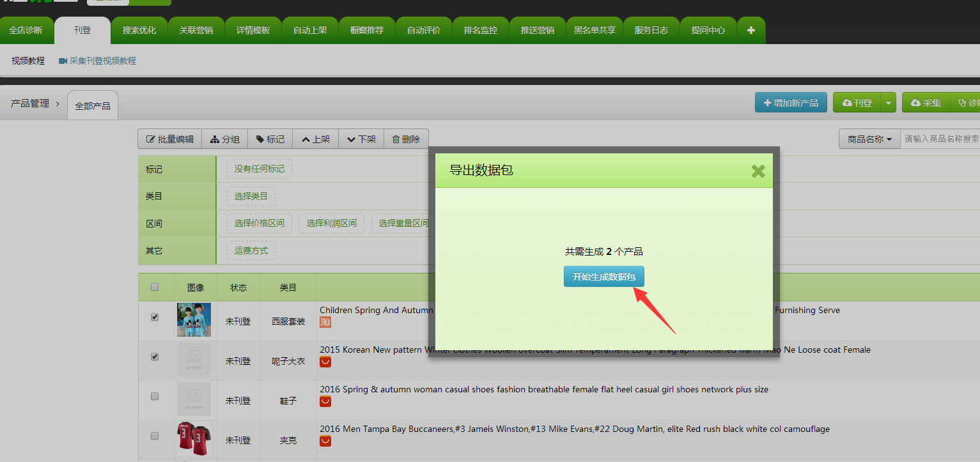Open the 自动上架 tab

(310, 30)
